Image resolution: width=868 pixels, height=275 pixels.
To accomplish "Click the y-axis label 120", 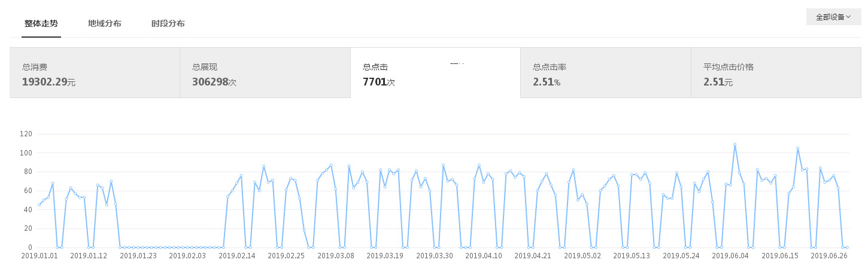I will tap(25, 134).
